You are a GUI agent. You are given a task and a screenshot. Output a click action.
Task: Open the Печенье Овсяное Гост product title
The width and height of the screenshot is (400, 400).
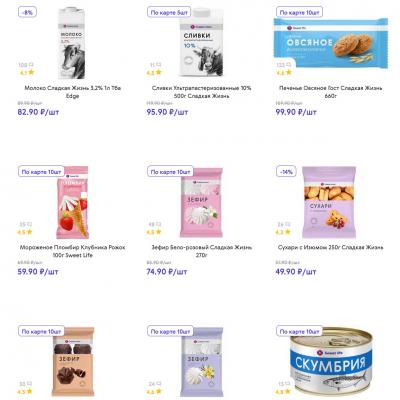[331, 92]
